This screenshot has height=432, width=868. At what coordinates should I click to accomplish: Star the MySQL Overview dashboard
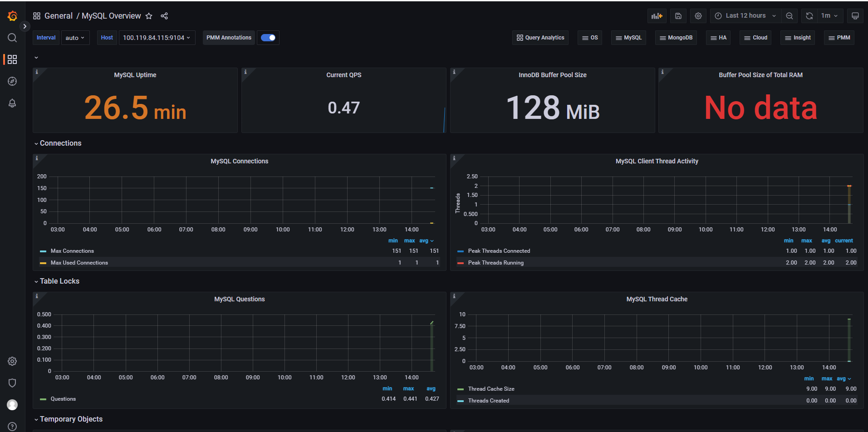pyautogui.click(x=149, y=16)
